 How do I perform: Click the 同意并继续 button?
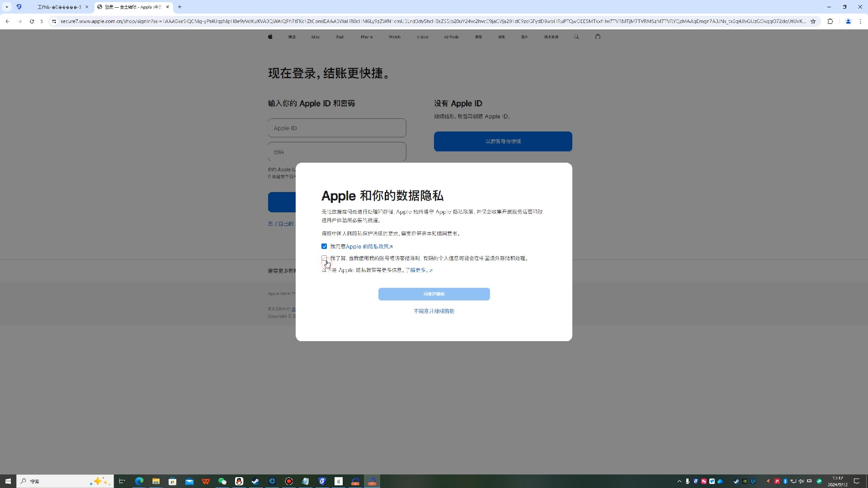434,294
